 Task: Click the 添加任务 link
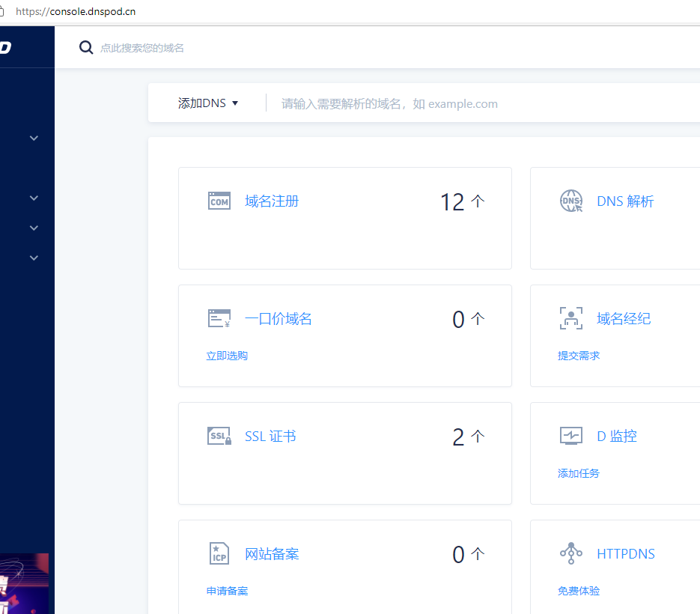point(579,473)
